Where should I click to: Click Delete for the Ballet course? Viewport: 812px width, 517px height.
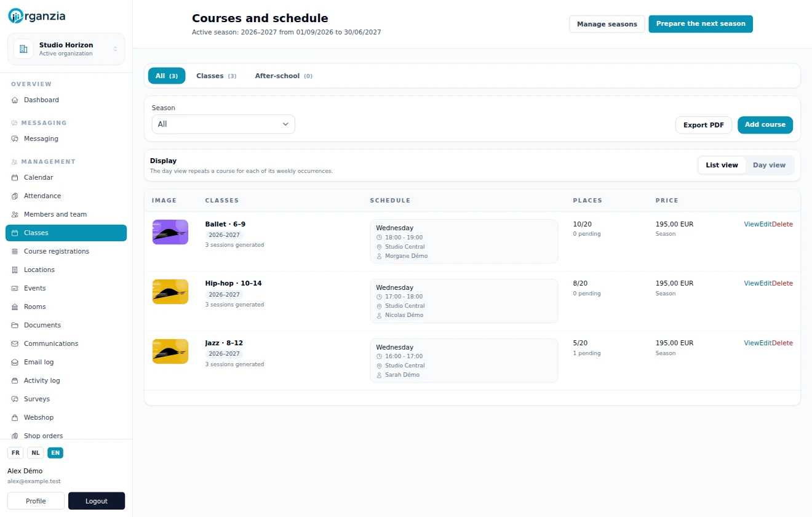782,224
